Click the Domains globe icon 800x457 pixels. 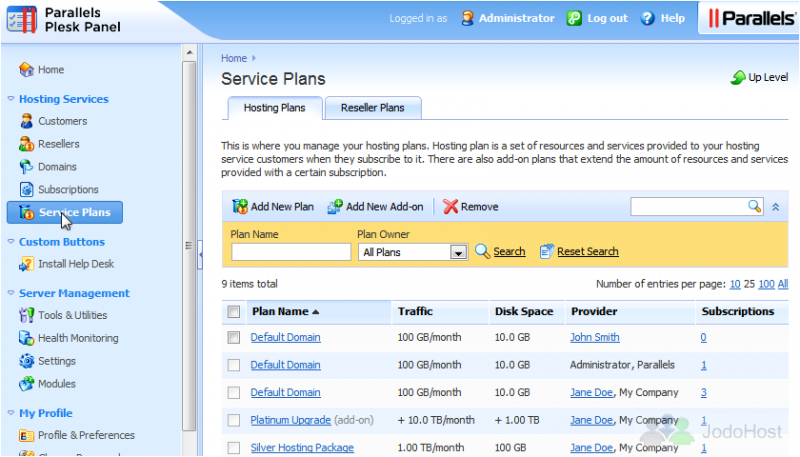click(x=26, y=167)
